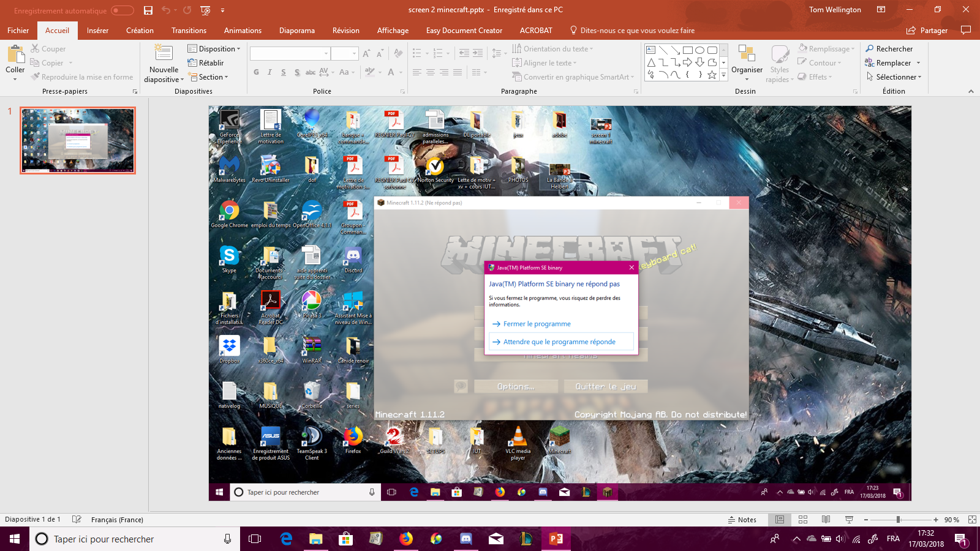The image size is (980, 551).
Task: Toggle underline formatting (S)
Action: pyautogui.click(x=284, y=72)
